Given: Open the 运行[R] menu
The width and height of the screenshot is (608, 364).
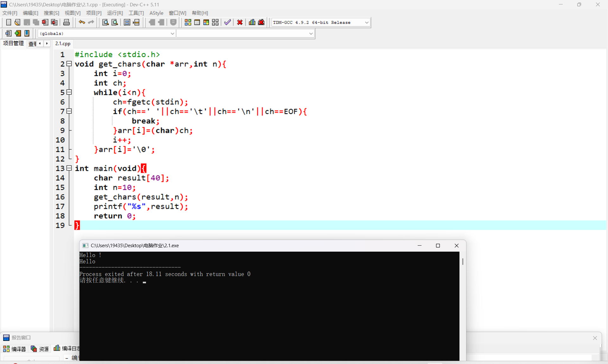Looking at the screenshot, I should point(115,13).
